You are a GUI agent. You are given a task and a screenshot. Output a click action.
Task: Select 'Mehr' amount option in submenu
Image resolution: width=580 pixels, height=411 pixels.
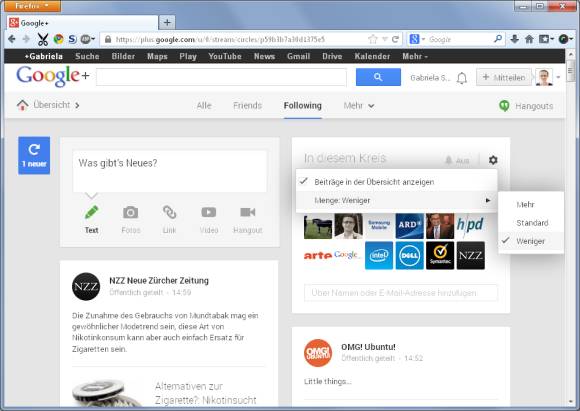(x=531, y=205)
